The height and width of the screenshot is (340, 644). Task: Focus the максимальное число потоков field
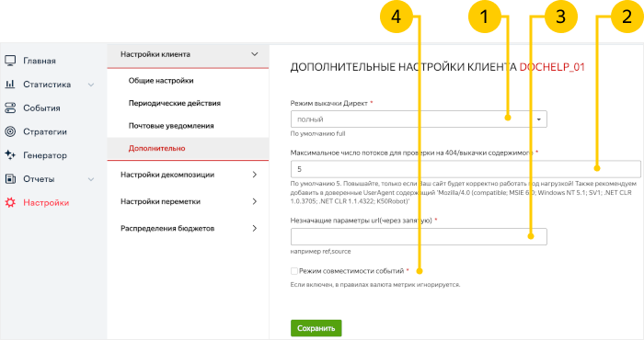click(466, 169)
